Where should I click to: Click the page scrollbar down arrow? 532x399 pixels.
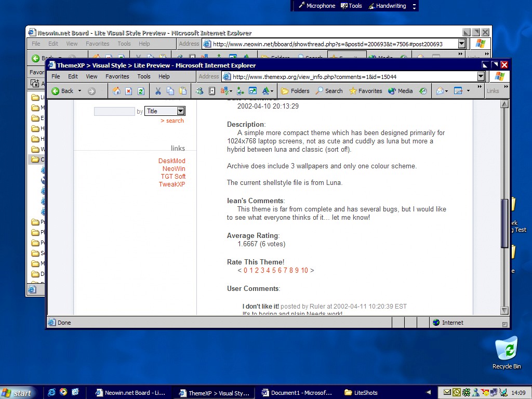click(x=504, y=311)
